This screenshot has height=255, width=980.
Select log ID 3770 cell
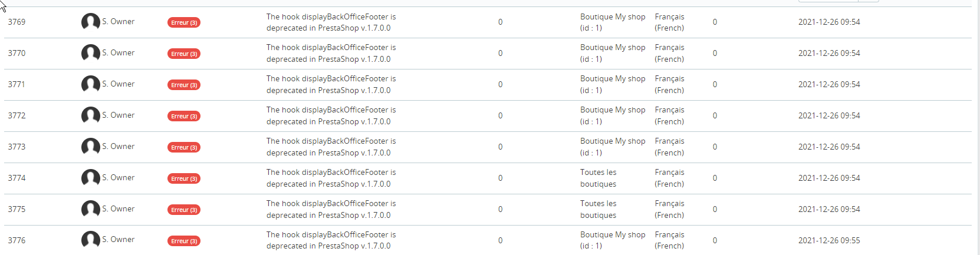tap(17, 53)
